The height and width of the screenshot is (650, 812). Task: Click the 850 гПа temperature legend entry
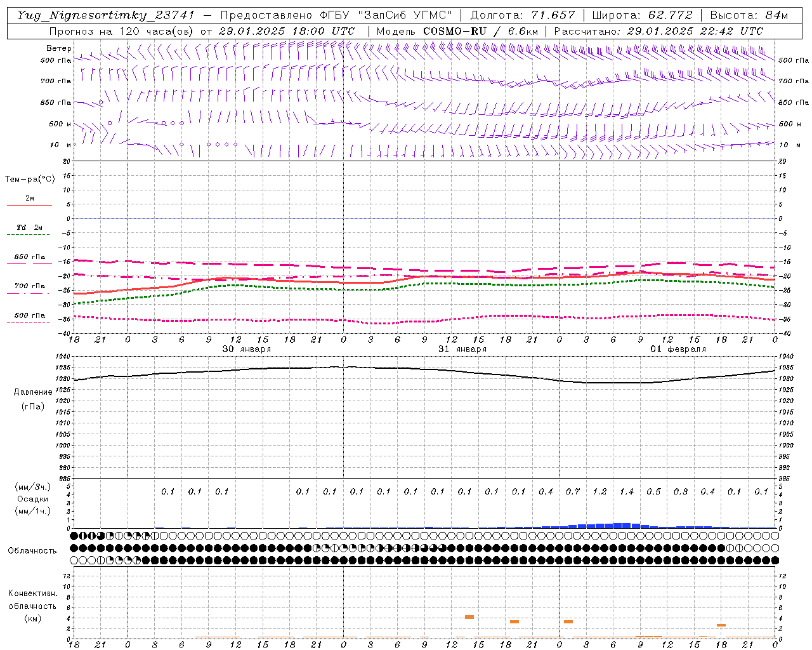coord(30,257)
